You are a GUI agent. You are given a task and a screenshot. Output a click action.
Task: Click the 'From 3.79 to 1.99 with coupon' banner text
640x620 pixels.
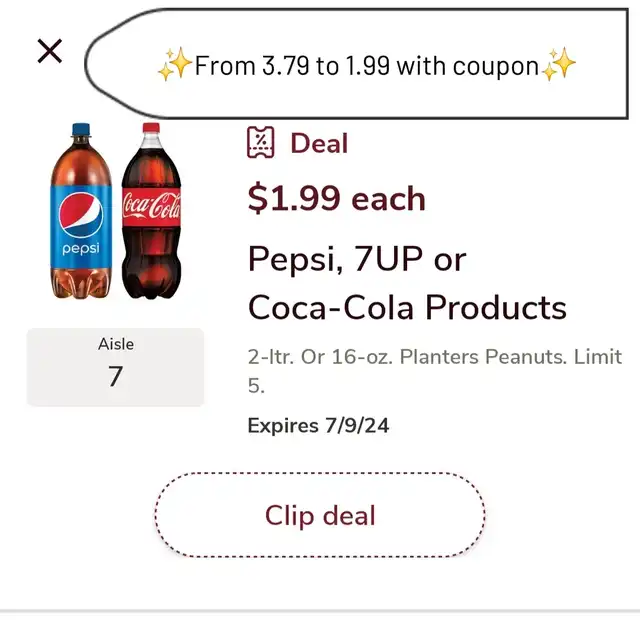tap(367, 66)
